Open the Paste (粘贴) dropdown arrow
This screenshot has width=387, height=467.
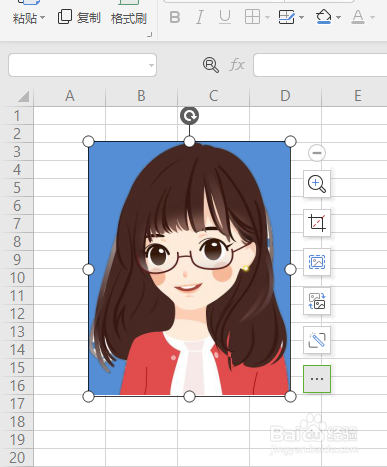42,17
